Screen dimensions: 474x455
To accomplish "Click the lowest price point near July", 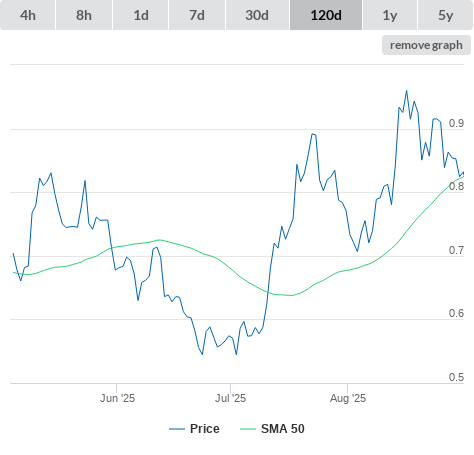I will pos(236,354).
